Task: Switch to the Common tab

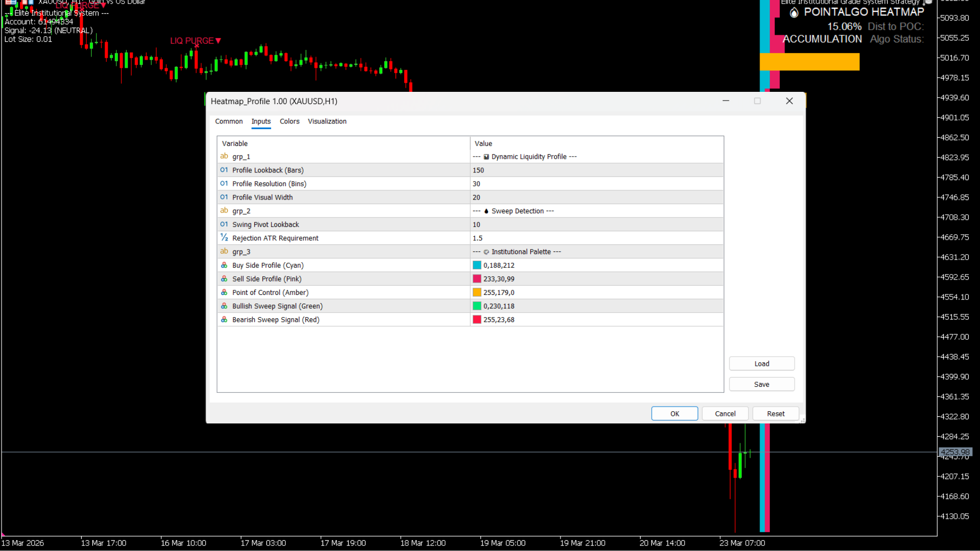Action: tap(229, 121)
